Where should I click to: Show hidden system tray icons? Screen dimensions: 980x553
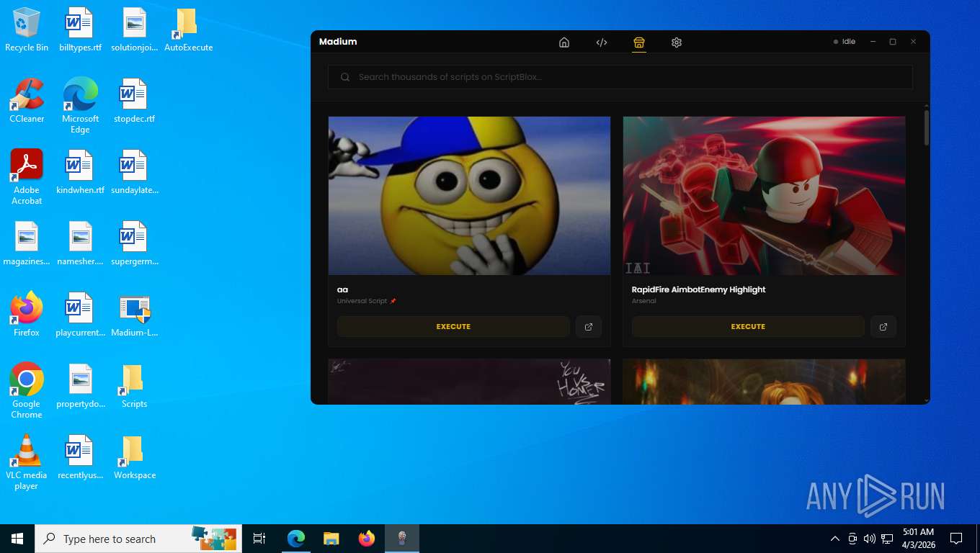coord(835,539)
